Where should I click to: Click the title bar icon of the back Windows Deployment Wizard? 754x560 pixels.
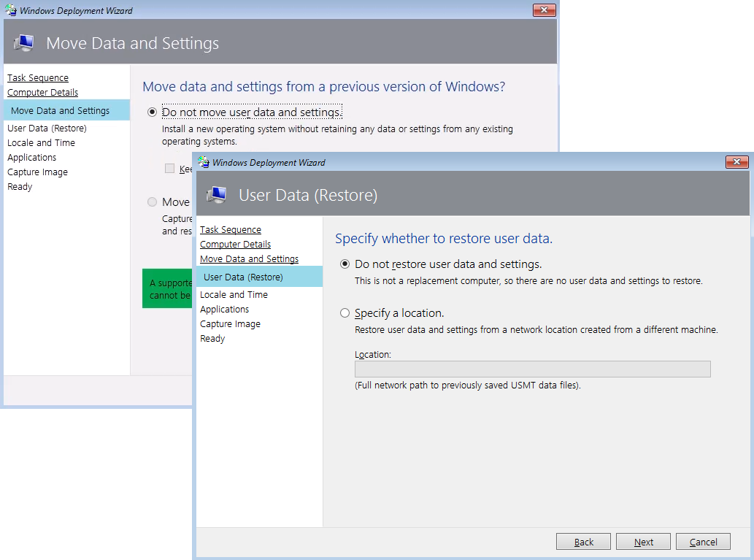tap(10, 10)
